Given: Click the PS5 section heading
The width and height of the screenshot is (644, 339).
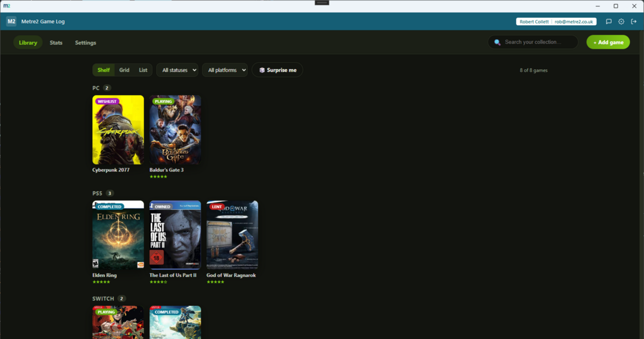Looking at the screenshot, I should tap(97, 193).
